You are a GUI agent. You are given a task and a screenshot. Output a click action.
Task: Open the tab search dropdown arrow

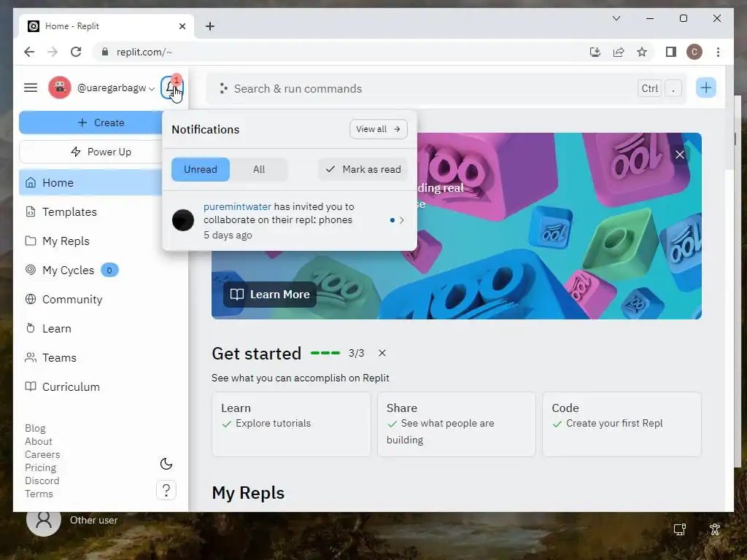[616, 18]
